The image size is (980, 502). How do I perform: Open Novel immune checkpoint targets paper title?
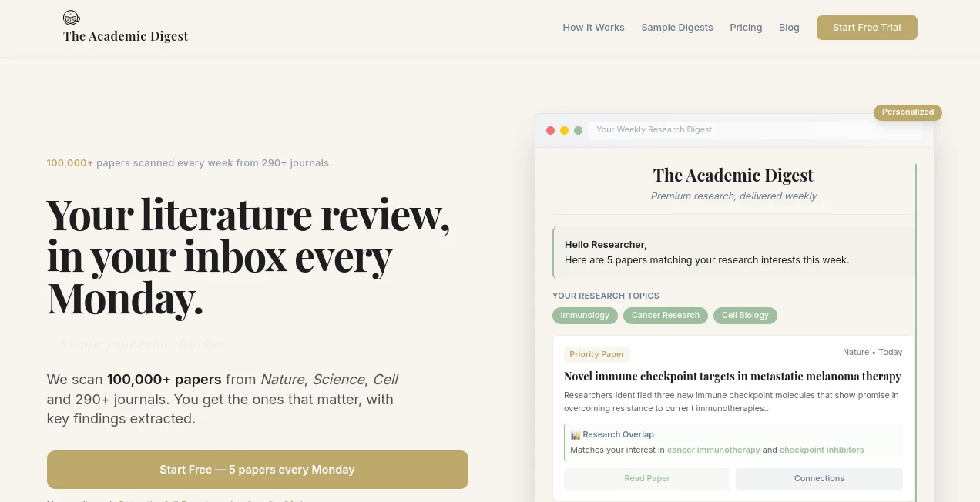pyautogui.click(x=733, y=376)
